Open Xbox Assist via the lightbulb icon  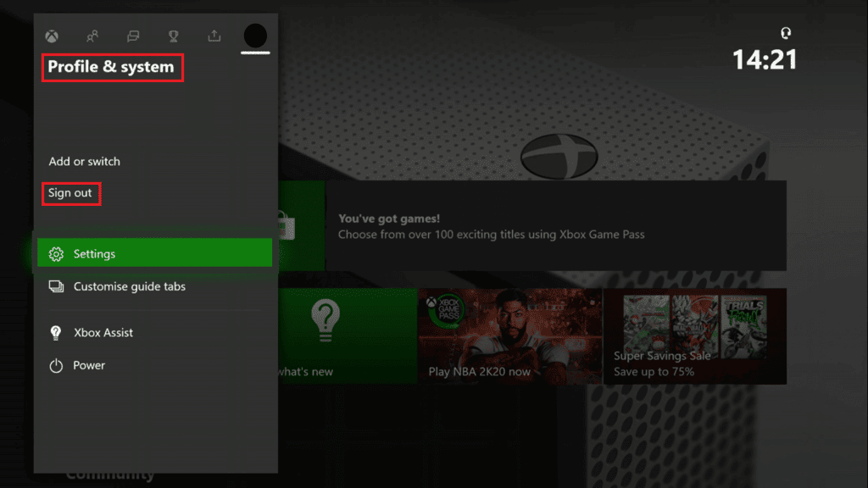56,333
